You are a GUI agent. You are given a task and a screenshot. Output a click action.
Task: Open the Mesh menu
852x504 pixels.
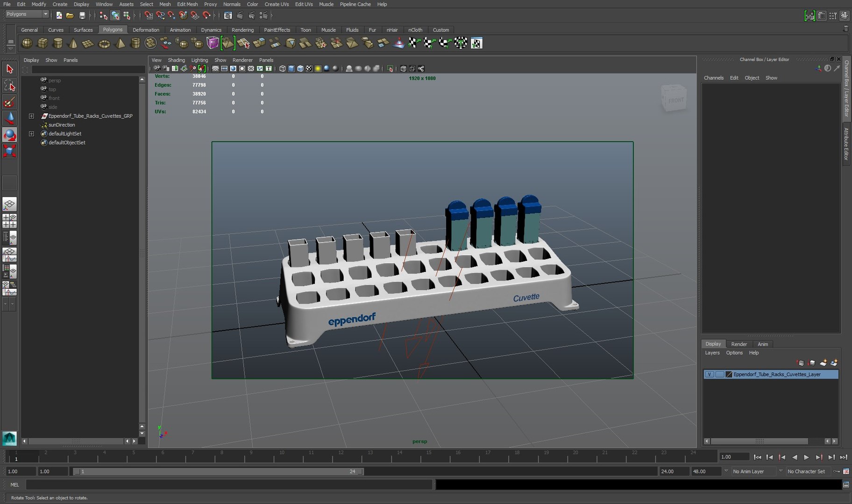click(x=165, y=4)
